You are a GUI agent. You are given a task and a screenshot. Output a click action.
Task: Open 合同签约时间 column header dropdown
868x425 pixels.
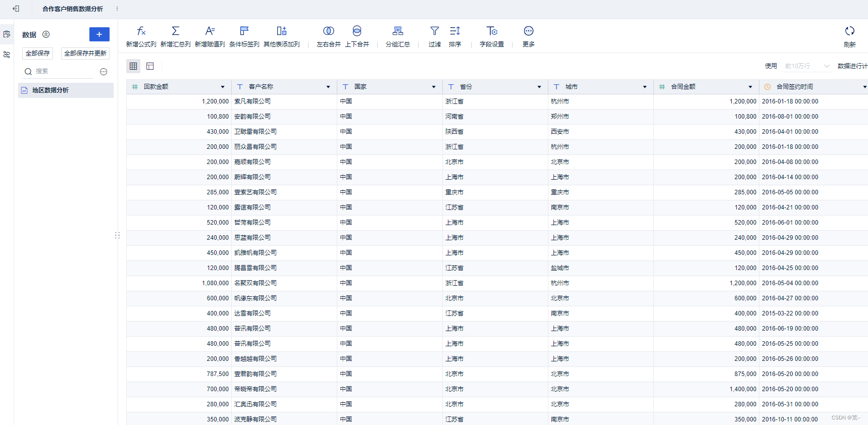pyautogui.click(x=864, y=87)
